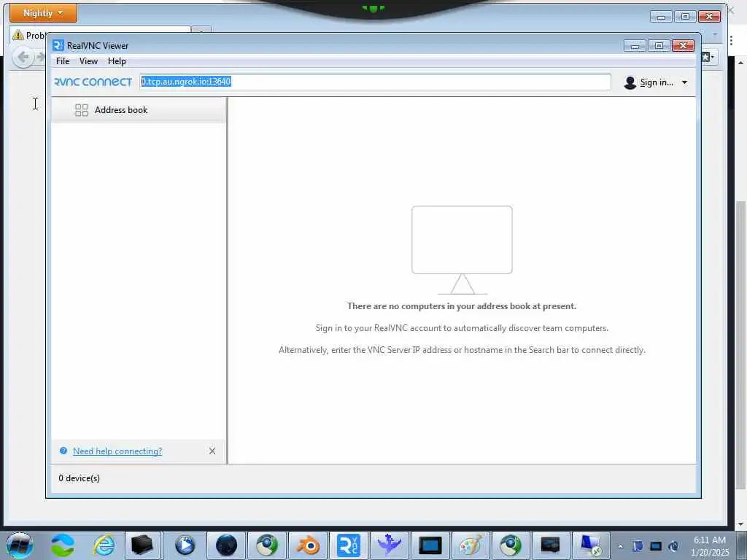Open the Need help connecting? link
Screen dimensions: 747x560
[x=117, y=451]
